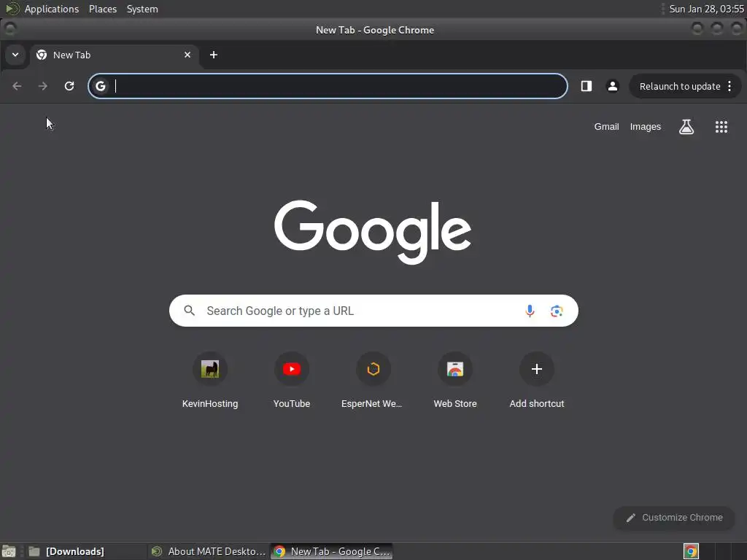Viewport: 747px width, 560px height.
Task: Open the Images link
Action: tap(646, 127)
